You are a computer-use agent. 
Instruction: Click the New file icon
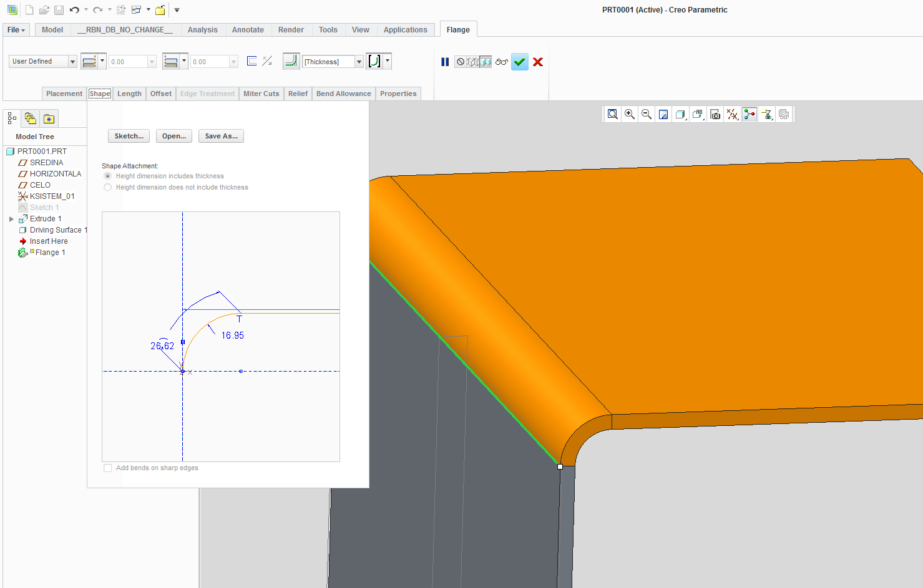29,10
